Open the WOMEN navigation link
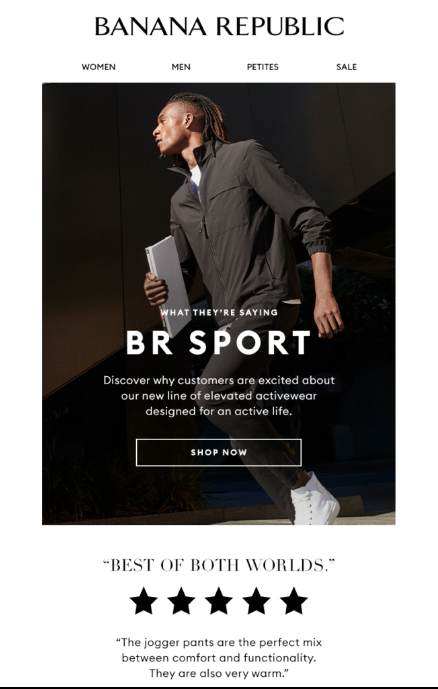Screen dimensions: 438x689 click(98, 67)
